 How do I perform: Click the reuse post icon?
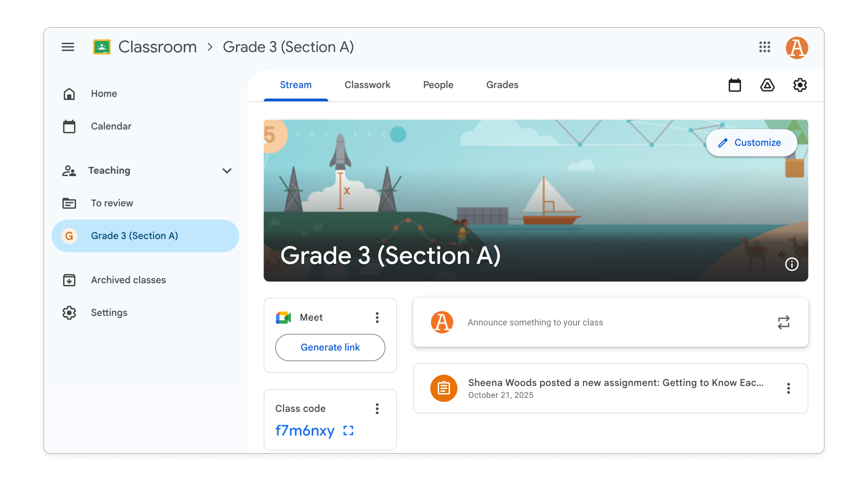pos(783,322)
